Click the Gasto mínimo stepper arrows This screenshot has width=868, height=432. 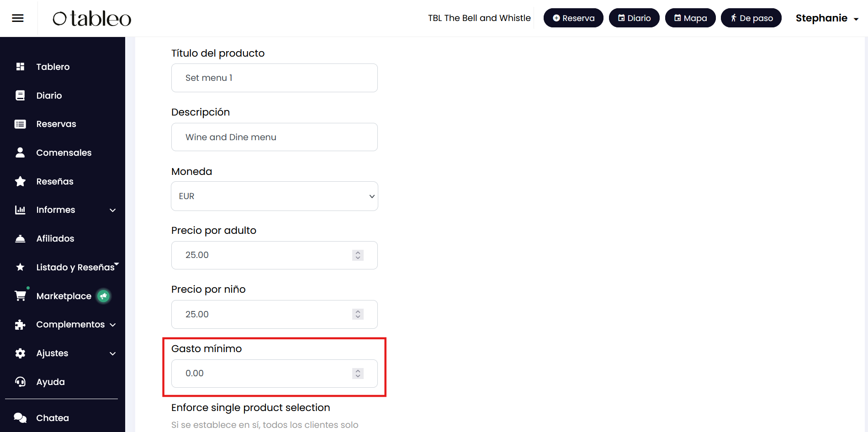pos(358,374)
